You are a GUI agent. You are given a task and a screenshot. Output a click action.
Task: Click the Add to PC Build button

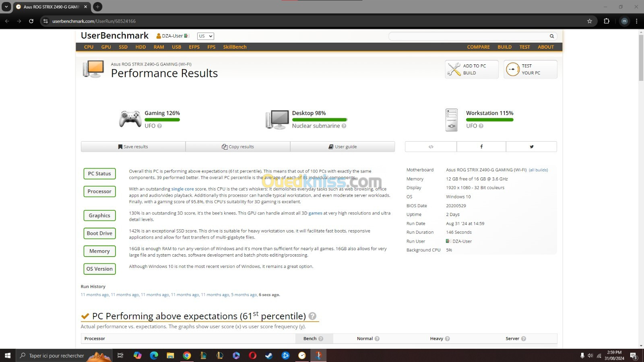472,69
